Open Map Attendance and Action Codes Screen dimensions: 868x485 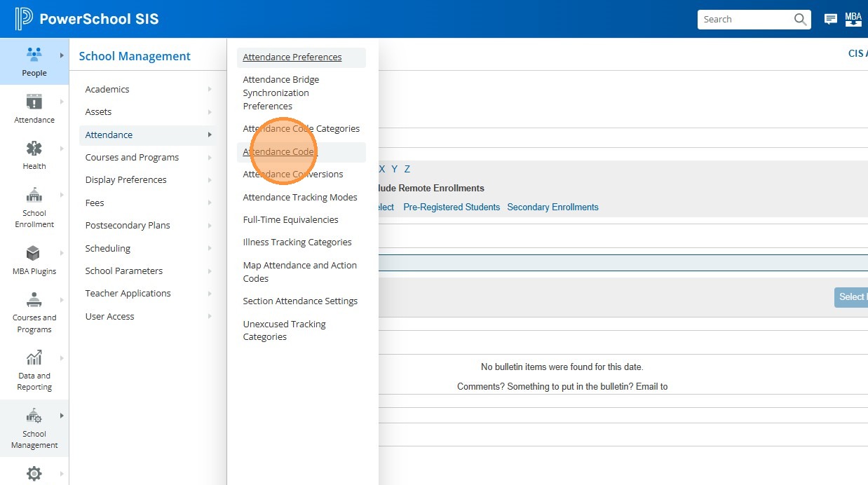pos(301,272)
